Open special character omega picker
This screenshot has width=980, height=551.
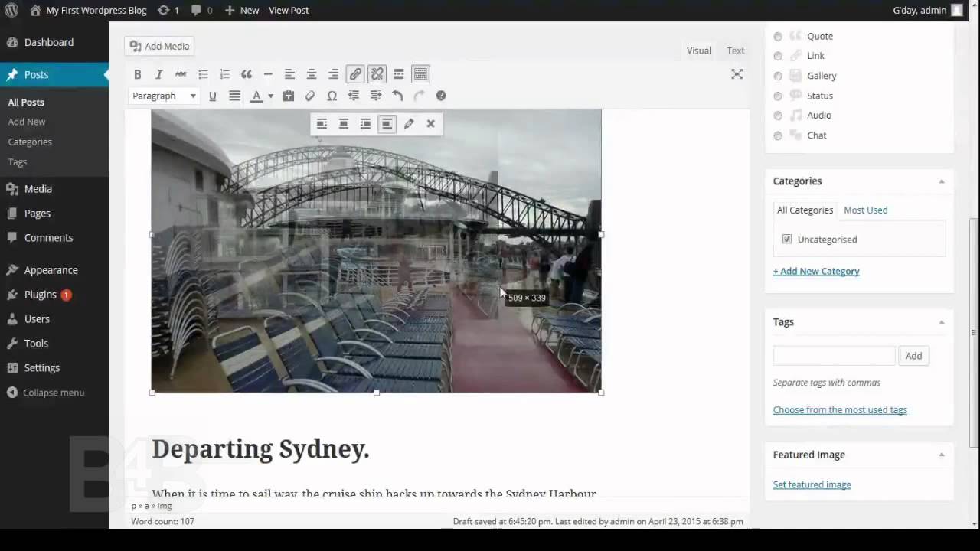[x=332, y=96]
